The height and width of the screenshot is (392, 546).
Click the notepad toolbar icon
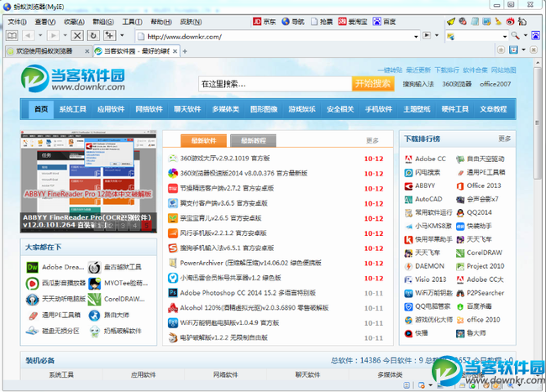475,22
